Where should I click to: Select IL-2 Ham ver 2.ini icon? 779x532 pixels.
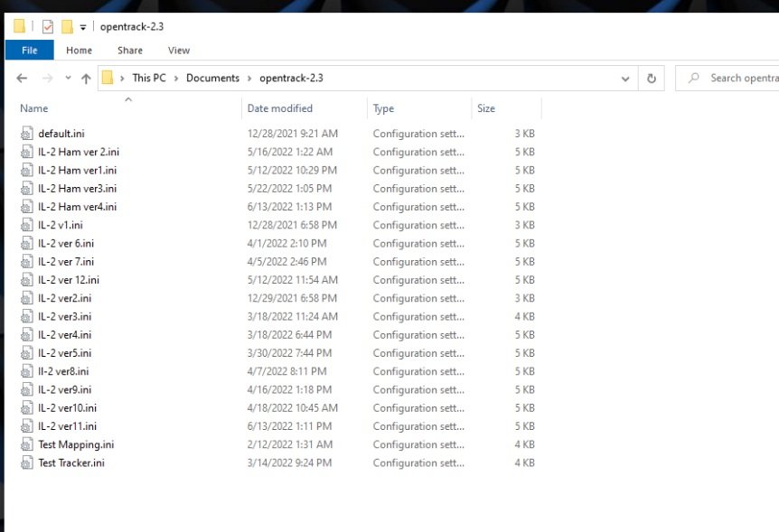pos(27,152)
